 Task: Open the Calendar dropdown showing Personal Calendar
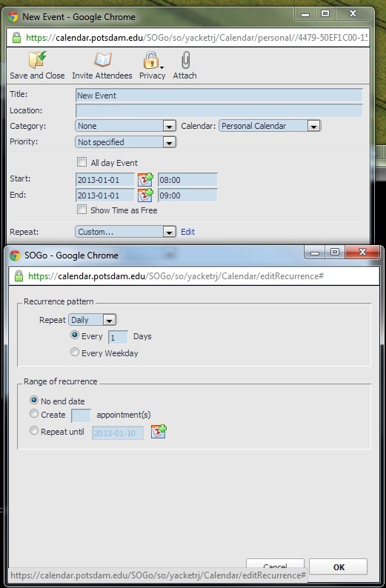point(270,126)
